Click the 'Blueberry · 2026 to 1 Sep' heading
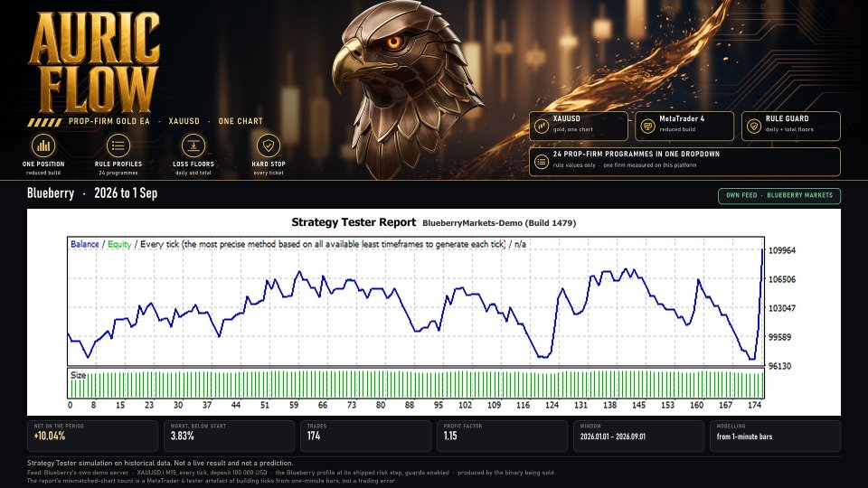 pyautogui.click(x=92, y=193)
